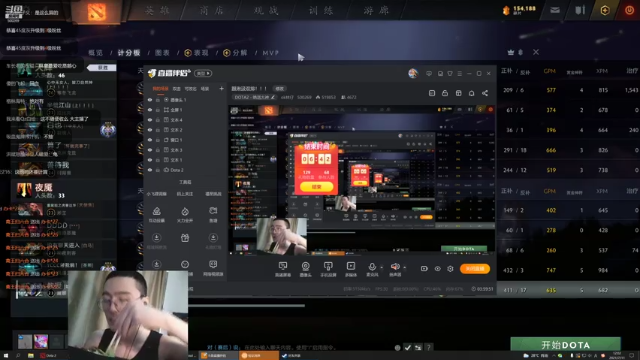Screen dimensions: 640x360
Task: Toggle preview eye icon in bottom bar
Action: click(x=437, y=269)
